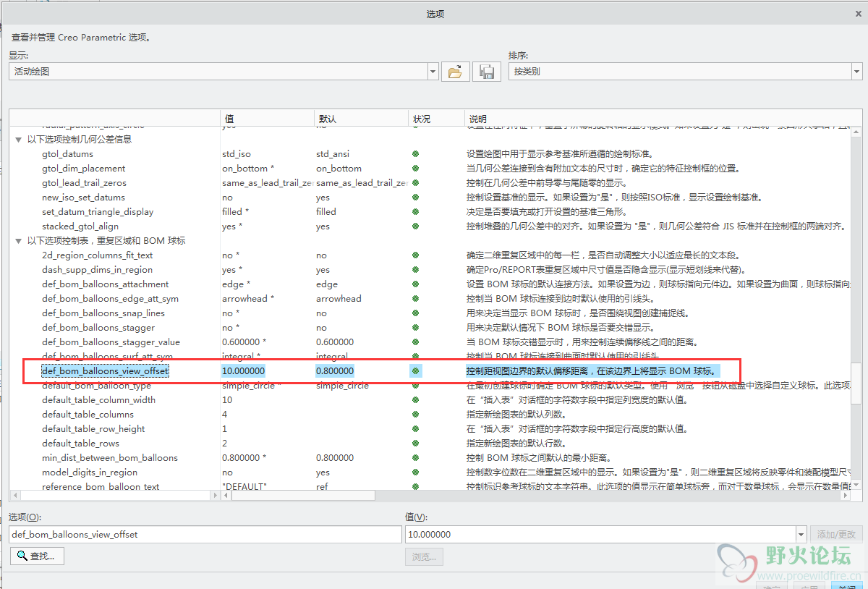
Task: Click the status dot for def_bom_balloons_stagger_value
Action: tap(415, 342)
